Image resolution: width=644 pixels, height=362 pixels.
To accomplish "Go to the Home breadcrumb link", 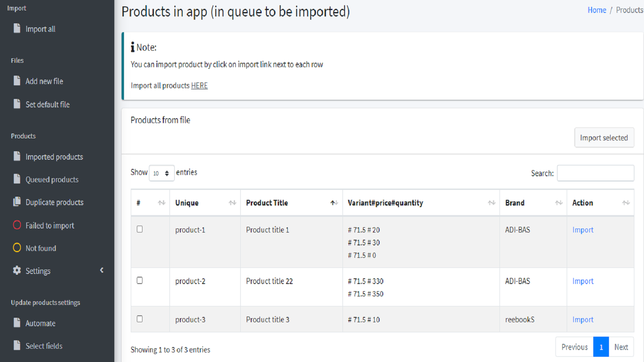I will tap(597, 10).
